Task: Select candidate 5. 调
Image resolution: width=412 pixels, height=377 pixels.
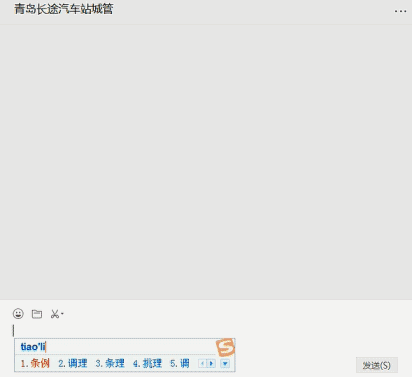Action: [x=180, y=363]
